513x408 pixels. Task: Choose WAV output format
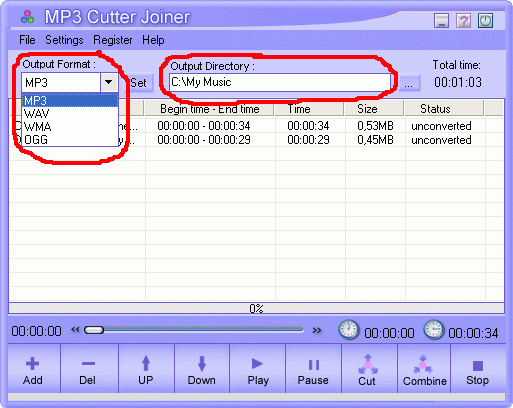point(70,114)
